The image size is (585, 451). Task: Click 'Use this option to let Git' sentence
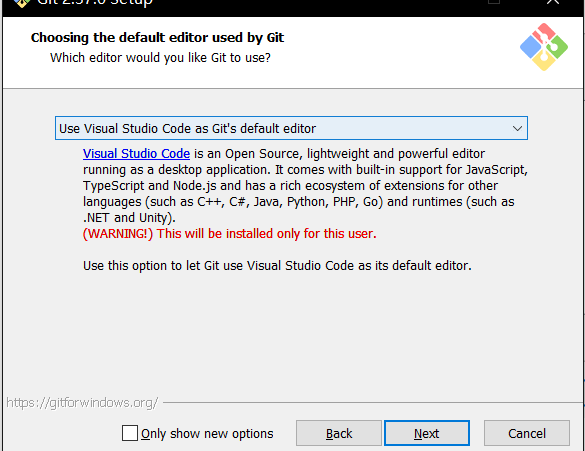[x=277, y=266]
